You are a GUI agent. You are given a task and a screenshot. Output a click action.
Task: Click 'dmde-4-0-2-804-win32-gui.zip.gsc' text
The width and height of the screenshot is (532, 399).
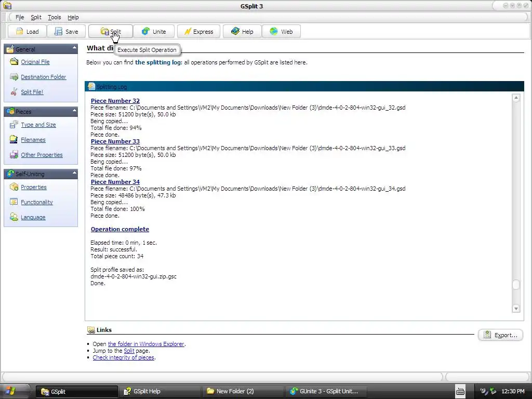[x=134, y=276]
